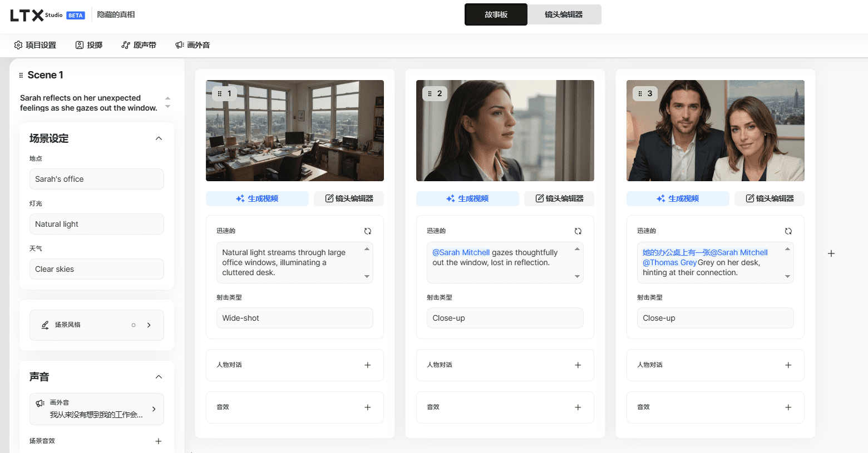
Task: Open shot 3 Close-up shot type dropdown
Action: 716,318
